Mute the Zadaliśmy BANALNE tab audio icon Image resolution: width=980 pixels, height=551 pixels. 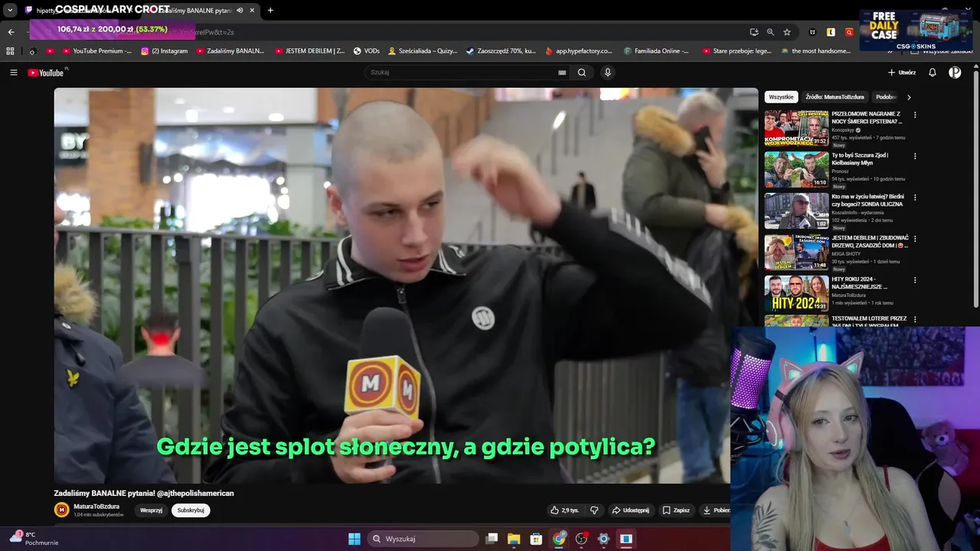[x=240, y=10]
